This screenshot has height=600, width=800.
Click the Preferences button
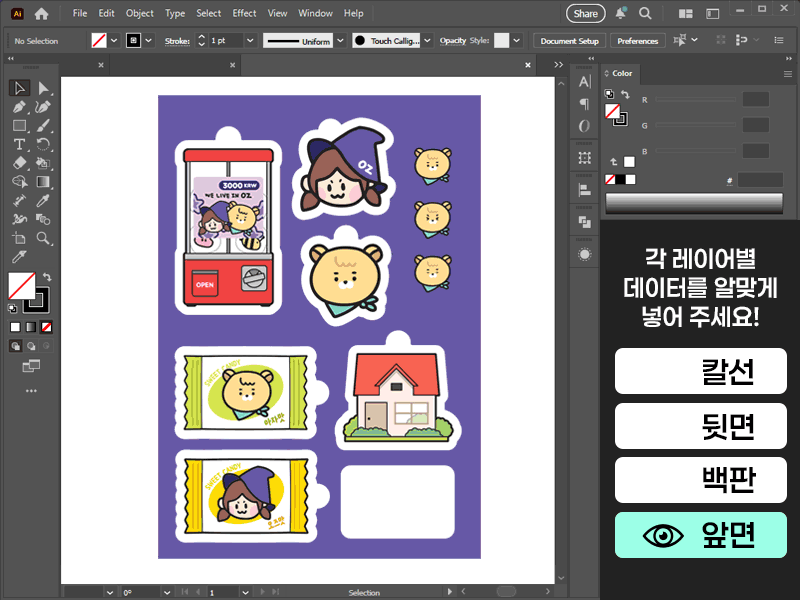point(638,41)
